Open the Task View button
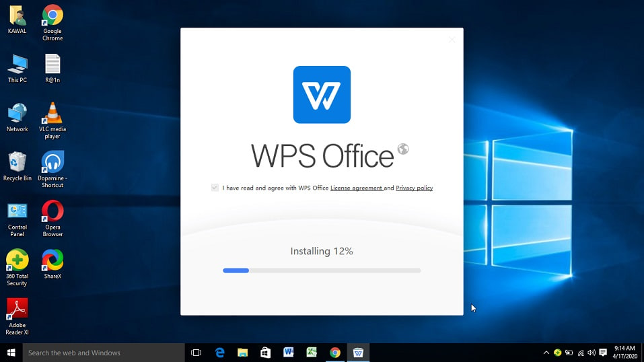Image resolution: width=644 pixels, height=362 pixels. (196, 353)
